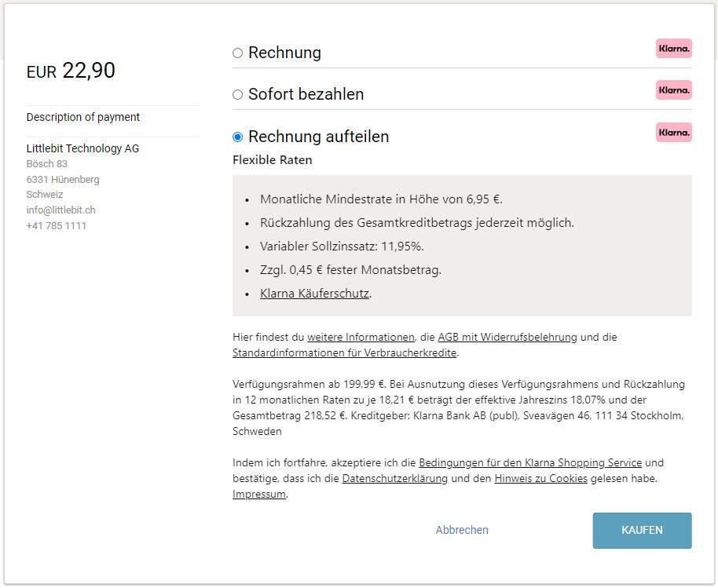Screen dimensions: 718x588
Task: Click the Klarna logo beside Sofort bezahlen
Action: (673, 90)
